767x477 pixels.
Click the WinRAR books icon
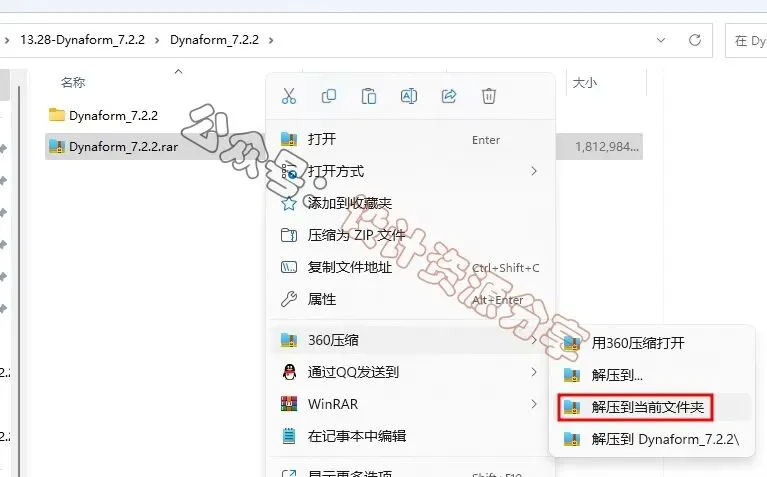tap(289, 404)
